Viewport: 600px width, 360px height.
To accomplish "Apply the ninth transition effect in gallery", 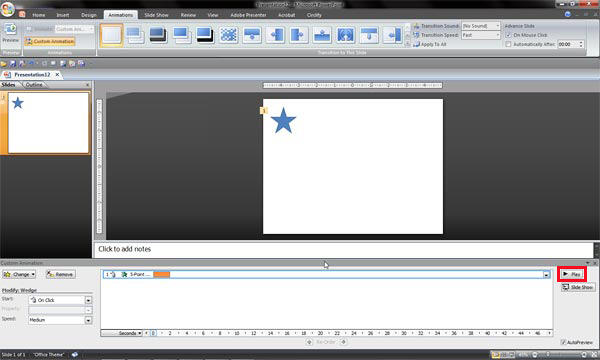I will pos(299,35).
